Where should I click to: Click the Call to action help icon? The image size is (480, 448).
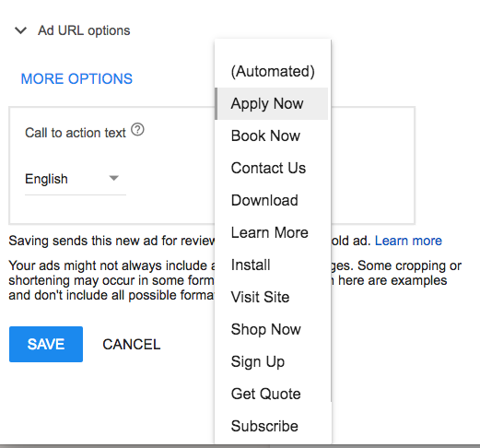(137, 130)
